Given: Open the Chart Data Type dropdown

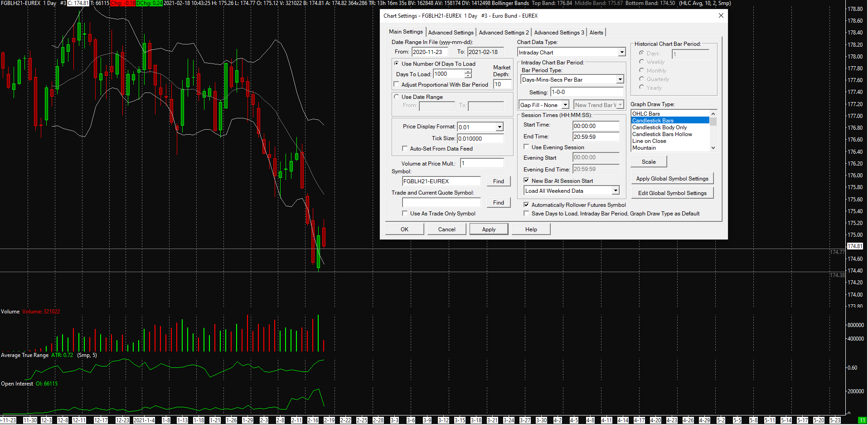Looking at the screenshot, I should (622, 53).
